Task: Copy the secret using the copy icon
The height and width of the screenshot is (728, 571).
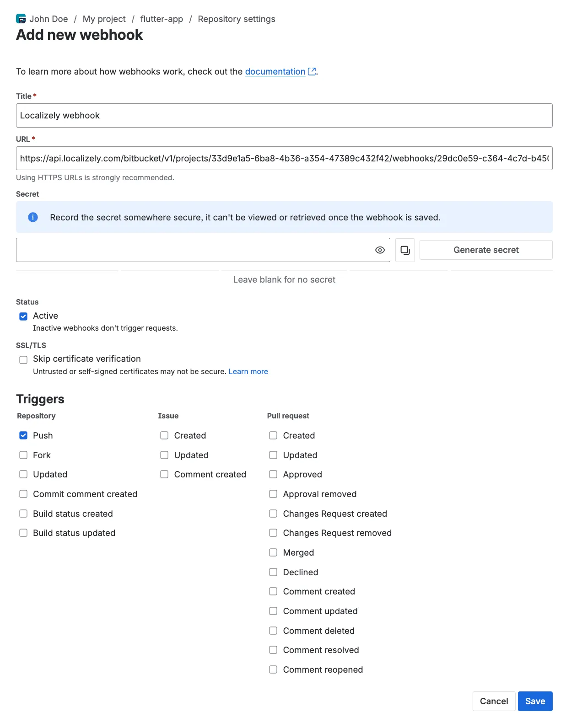Action: click(x=404, y=250)
